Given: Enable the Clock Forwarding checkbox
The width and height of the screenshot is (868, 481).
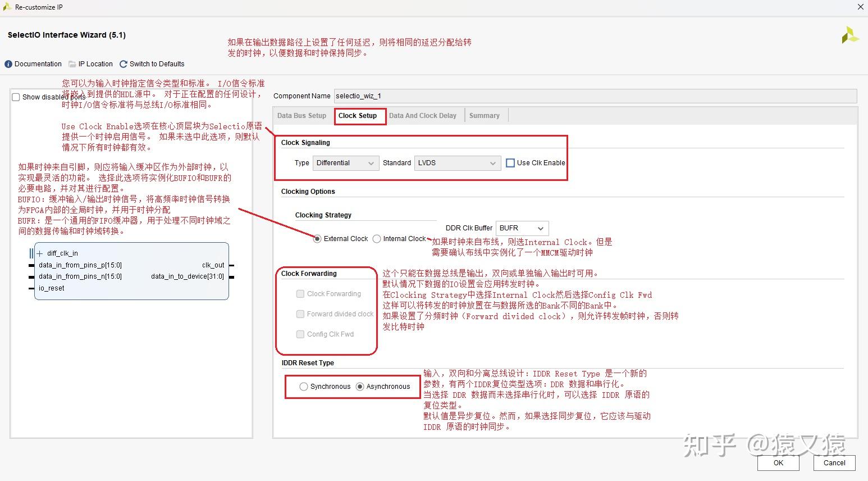Looking at the screenshot, I should pos(300,293).
